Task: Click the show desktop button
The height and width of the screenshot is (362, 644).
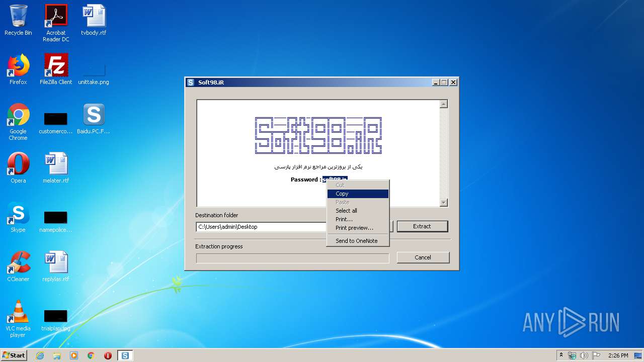Action: point(639,355)
